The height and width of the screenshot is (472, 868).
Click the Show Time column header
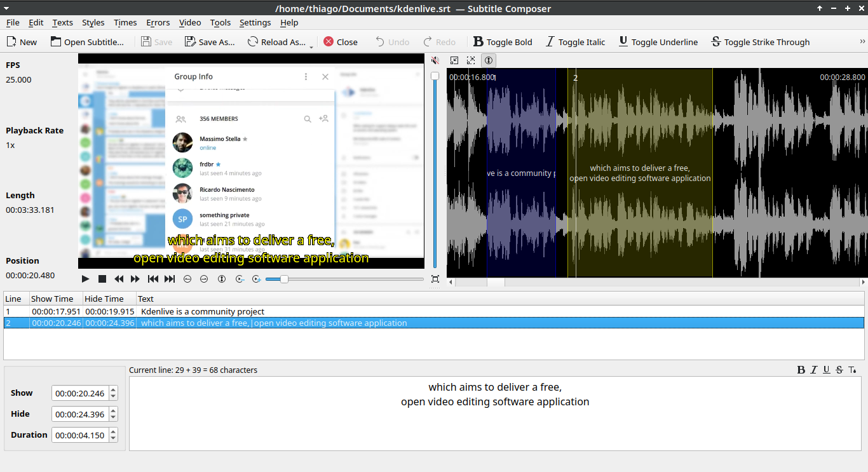click(55, 299)
